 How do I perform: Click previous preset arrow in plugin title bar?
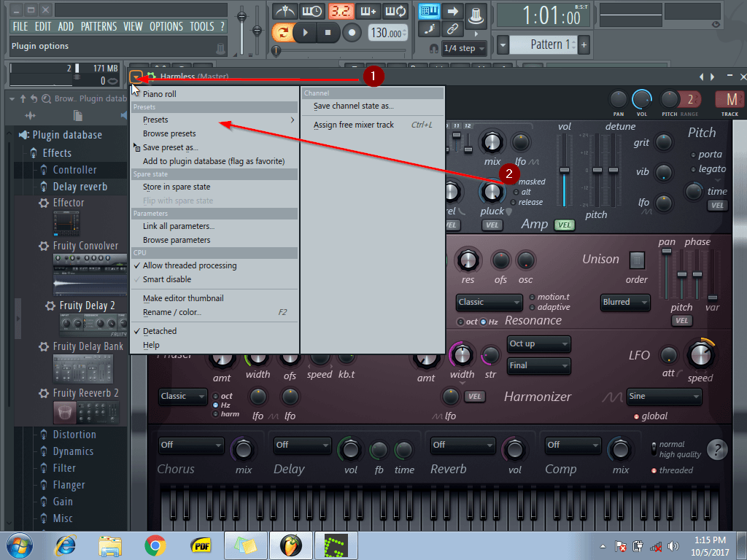[x=701, y=77]
